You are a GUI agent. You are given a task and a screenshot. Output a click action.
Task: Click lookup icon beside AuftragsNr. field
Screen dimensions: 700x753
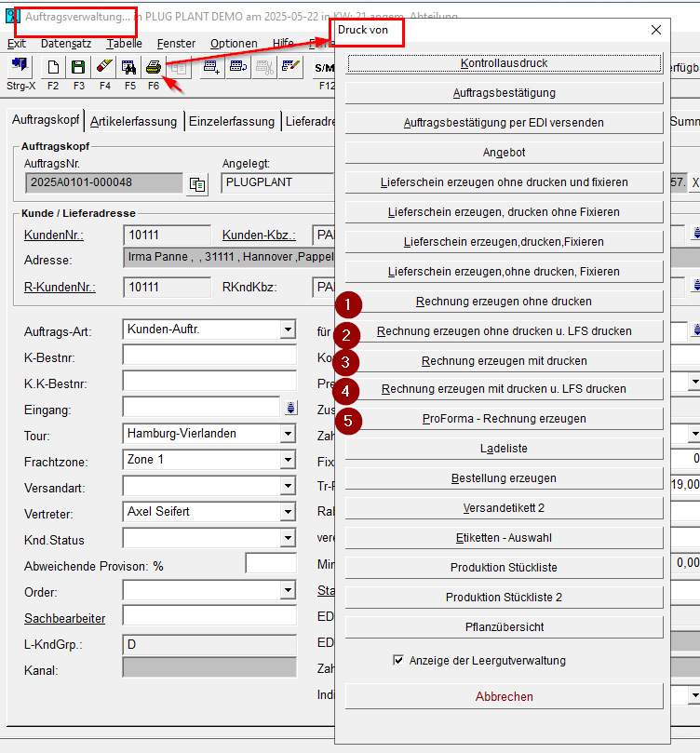pyautogui.click(x=196, y=184)
